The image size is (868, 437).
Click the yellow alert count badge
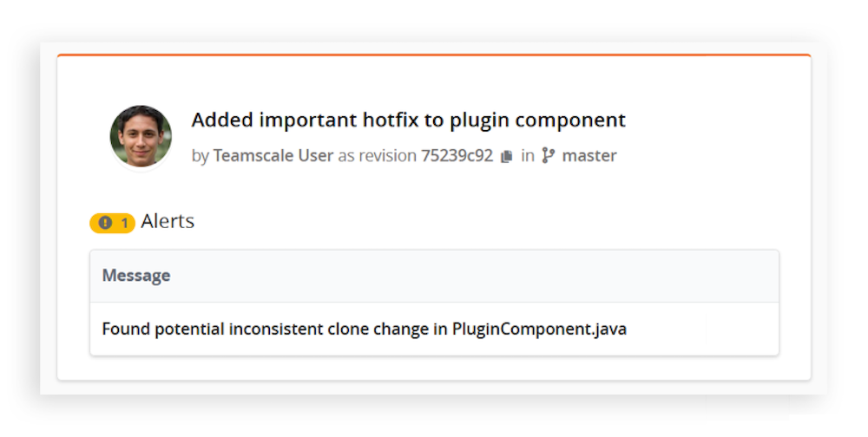(x=113, y=223)
